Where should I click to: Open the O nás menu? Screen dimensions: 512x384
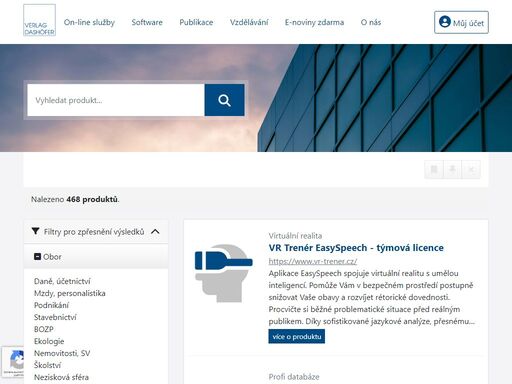pos(371,22)
